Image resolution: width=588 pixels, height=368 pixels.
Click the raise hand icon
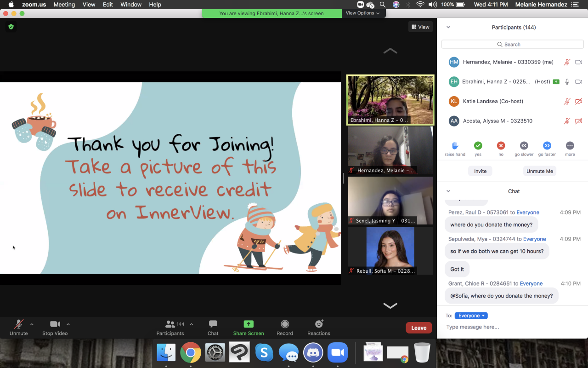pos(455,145)
